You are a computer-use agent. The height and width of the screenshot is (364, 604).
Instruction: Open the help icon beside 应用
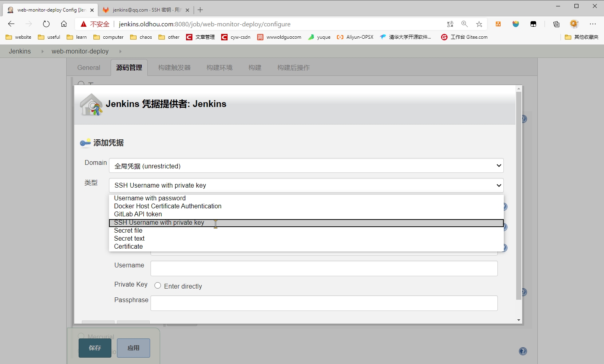click(523, 351)
